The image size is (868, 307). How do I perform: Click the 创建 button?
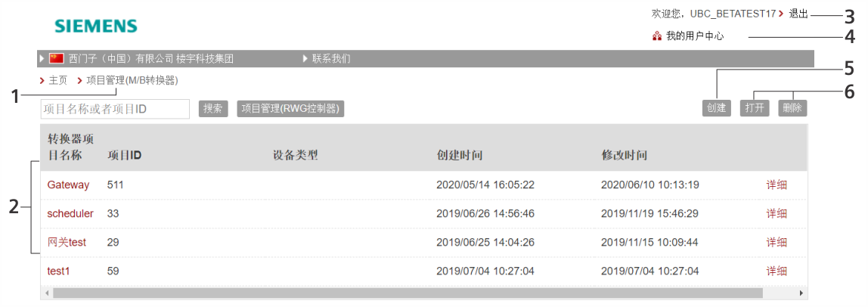[716, 108]
